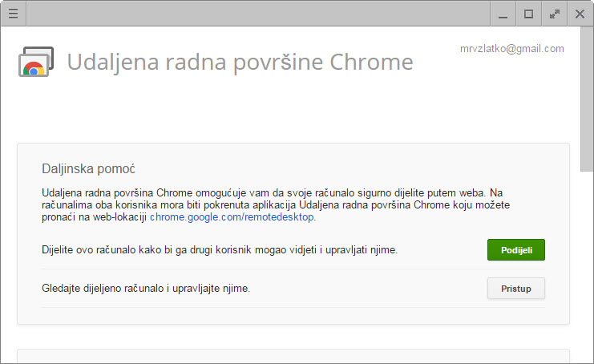
Task: Toggle fullscreen with the expand arrows icon
Action: pyautogui.click(x=554, y=14)
